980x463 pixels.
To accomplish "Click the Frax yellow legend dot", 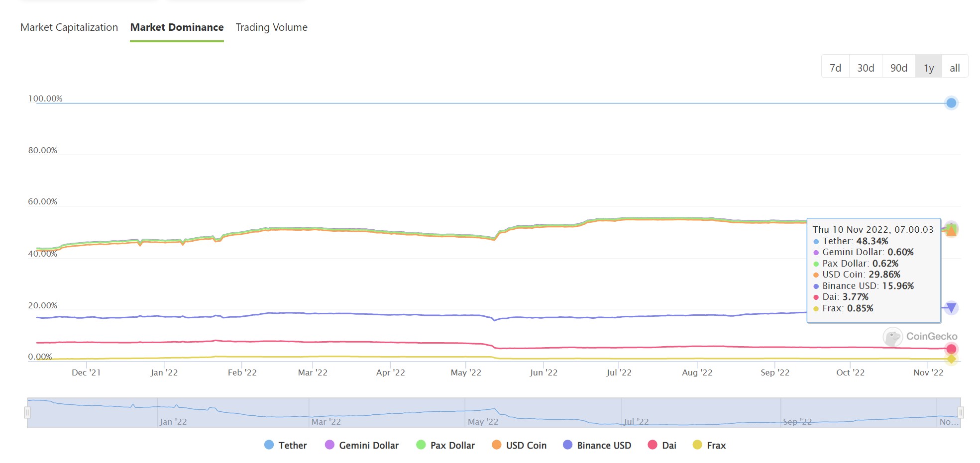I will (697, 445).
